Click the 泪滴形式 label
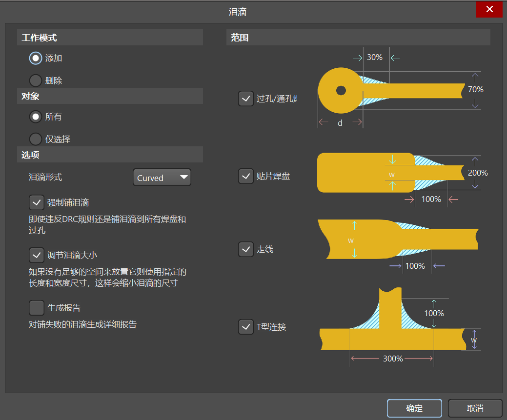This screenshot has width=507, height=420. pyautogui.click(x=45, y=177)
